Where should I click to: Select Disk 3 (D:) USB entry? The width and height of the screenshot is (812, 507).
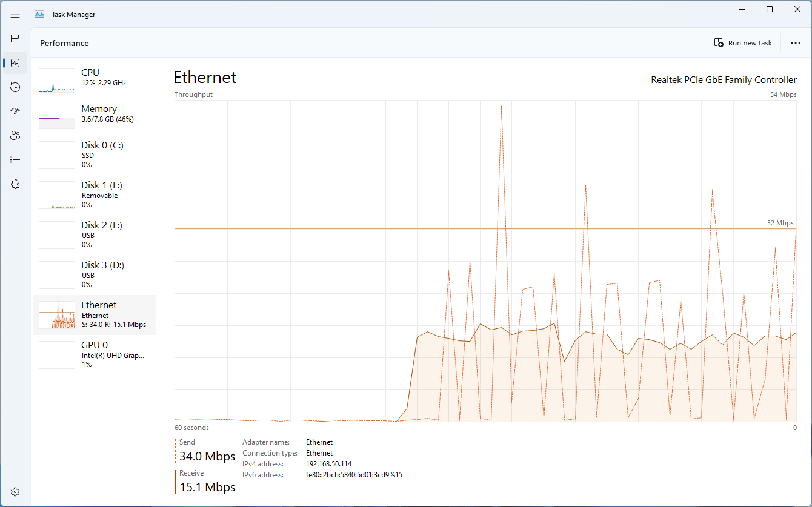[94, 275]
